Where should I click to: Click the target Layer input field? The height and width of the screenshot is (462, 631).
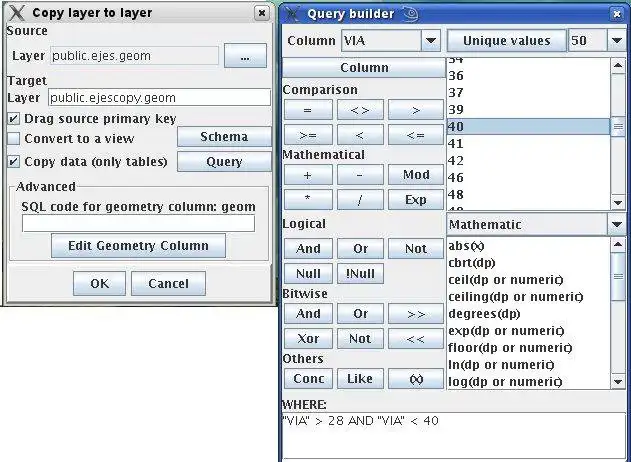click(159, 97)
